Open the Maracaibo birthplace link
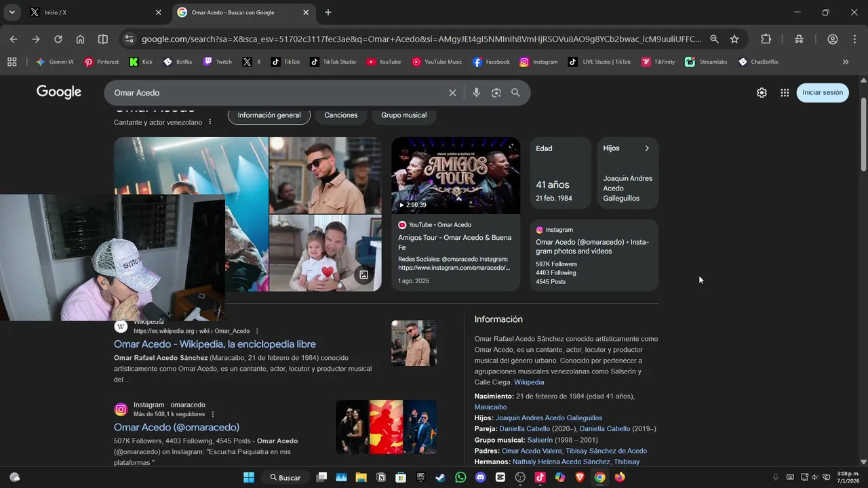The image size is (868, 488). (x=490, y=407)
